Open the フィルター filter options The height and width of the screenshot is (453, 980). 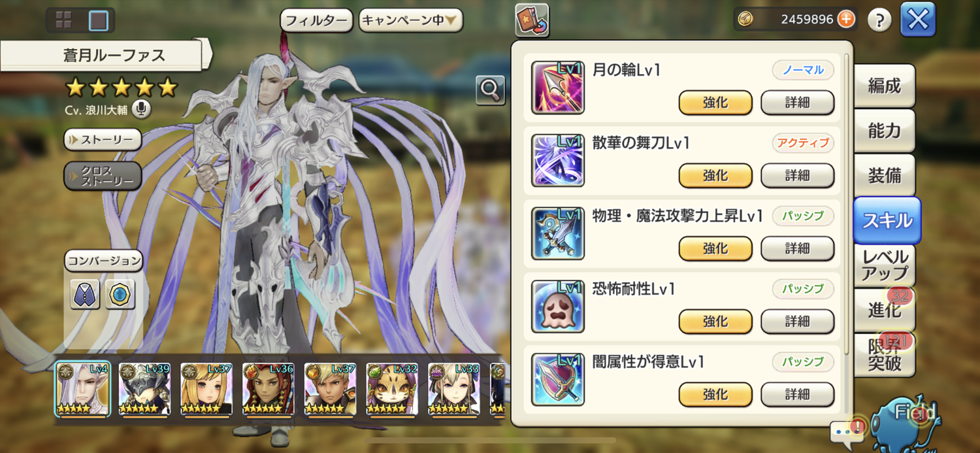(x=317, y=20)
